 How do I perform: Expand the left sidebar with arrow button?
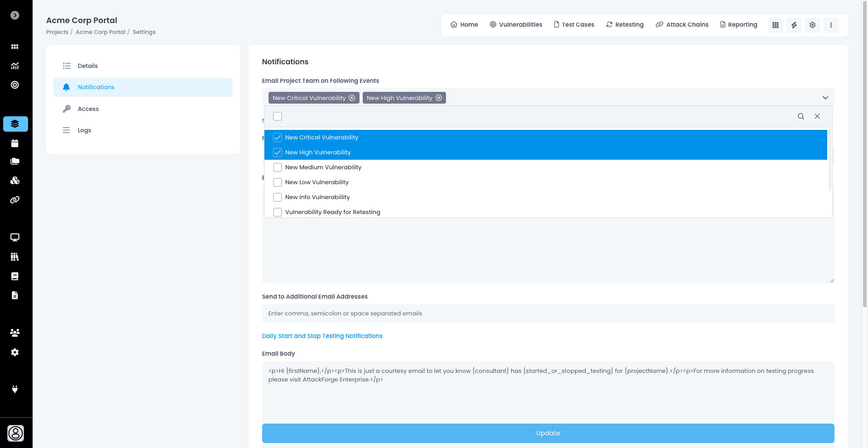point(15,15)
